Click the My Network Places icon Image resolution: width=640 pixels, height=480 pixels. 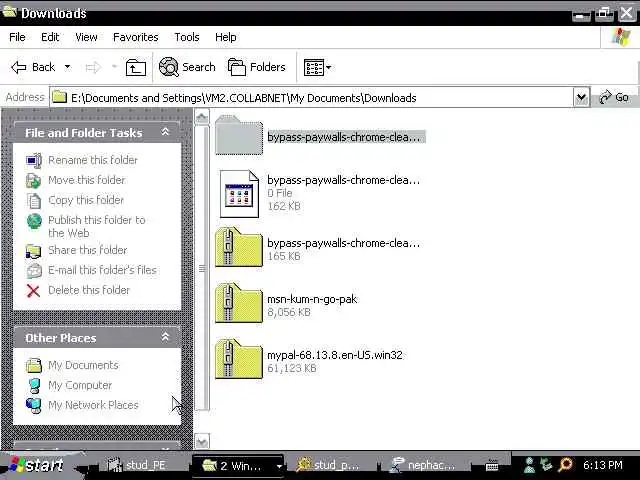coord(34,405)
